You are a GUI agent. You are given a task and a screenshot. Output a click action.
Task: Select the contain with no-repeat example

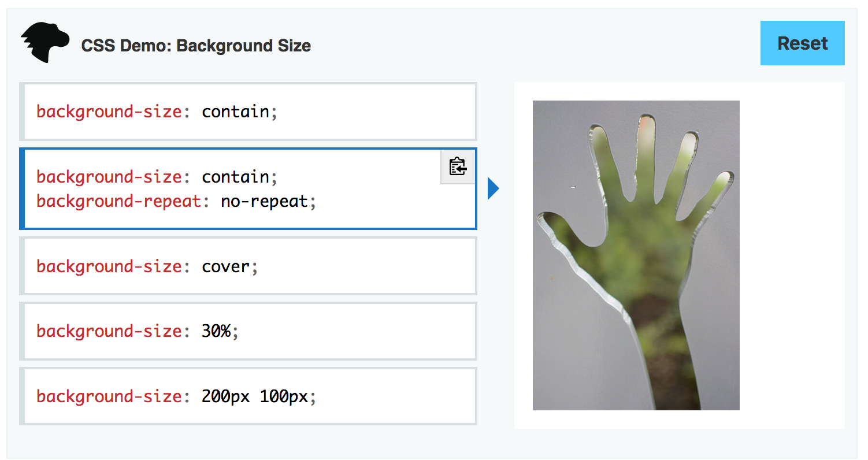(x=248, y=188)
